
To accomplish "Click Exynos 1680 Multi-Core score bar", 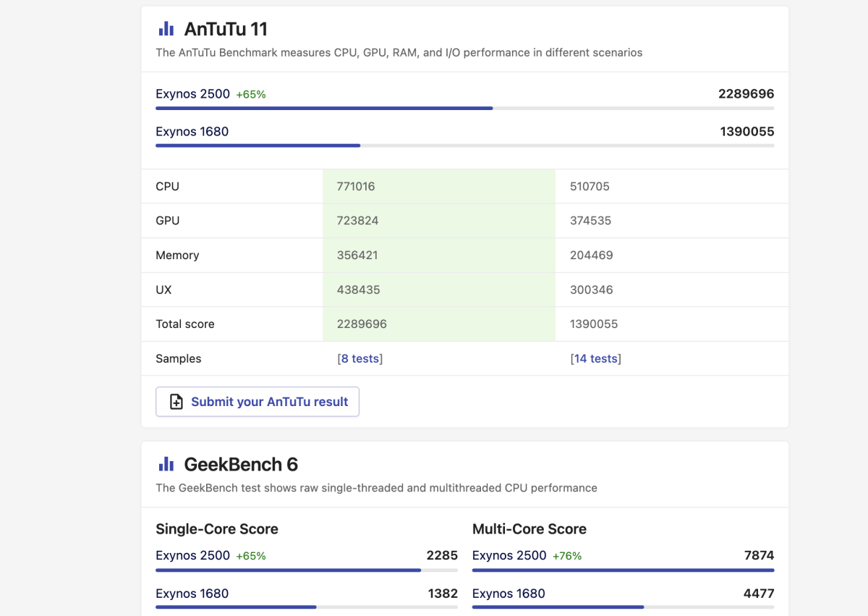I will tap(624, 607).
